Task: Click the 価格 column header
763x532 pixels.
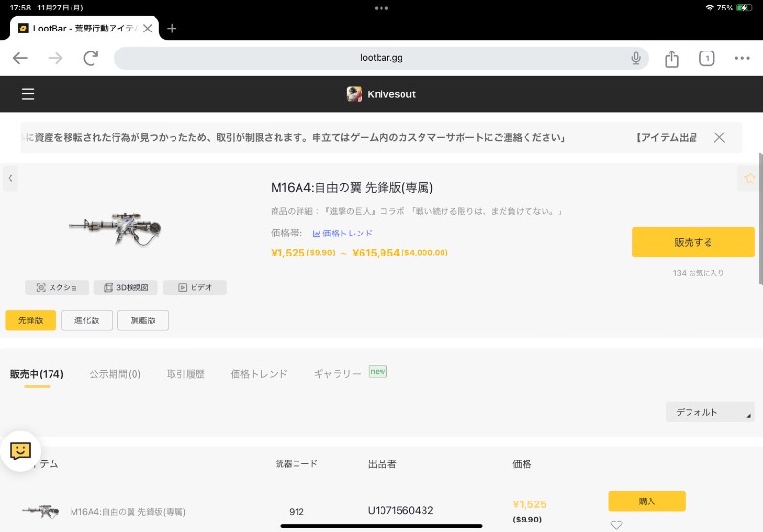Action: pos(522,464)
